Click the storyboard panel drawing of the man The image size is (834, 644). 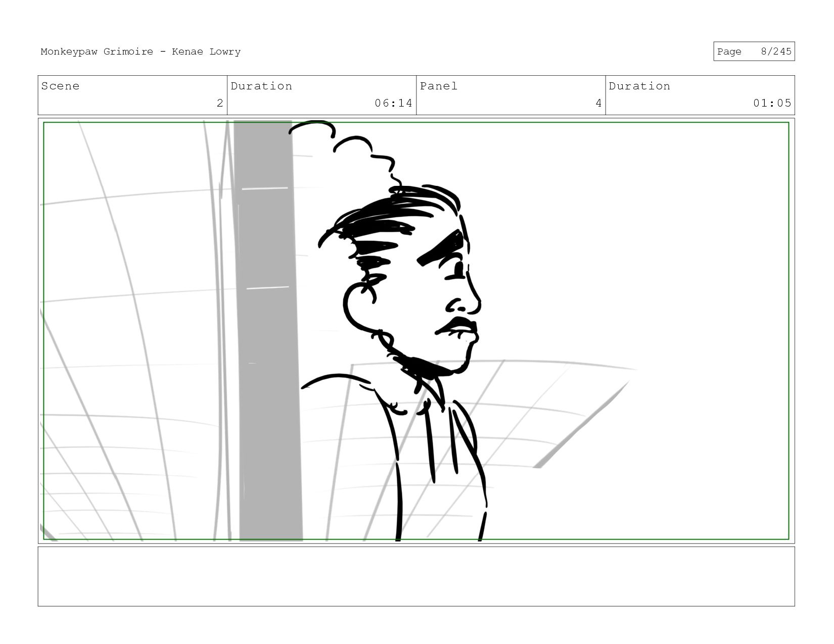pyautogui.click(x=416, y=331)
